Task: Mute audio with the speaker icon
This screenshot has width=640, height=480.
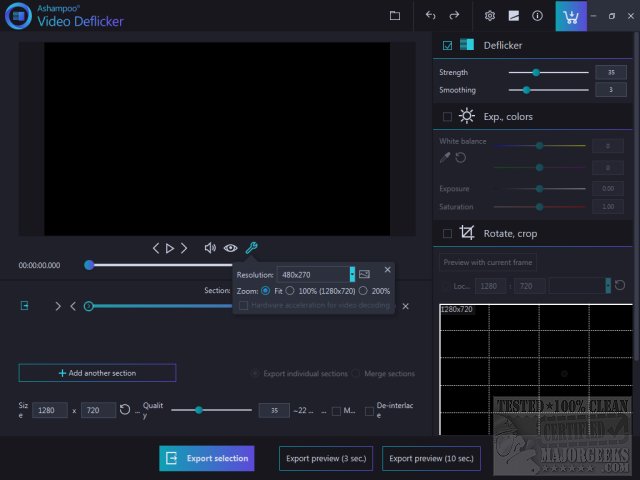Action: 210,248
